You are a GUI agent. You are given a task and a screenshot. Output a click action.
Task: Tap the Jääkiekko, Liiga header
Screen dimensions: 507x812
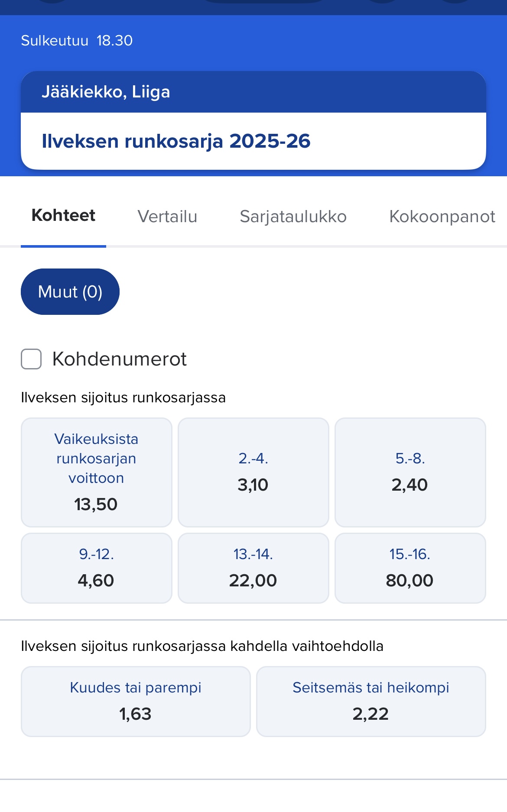[x=106, y=92]
